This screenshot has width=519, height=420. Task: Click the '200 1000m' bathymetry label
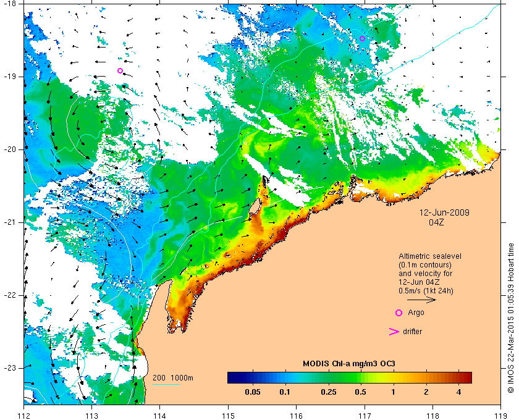pyautogui.click(x=173, y=378)
